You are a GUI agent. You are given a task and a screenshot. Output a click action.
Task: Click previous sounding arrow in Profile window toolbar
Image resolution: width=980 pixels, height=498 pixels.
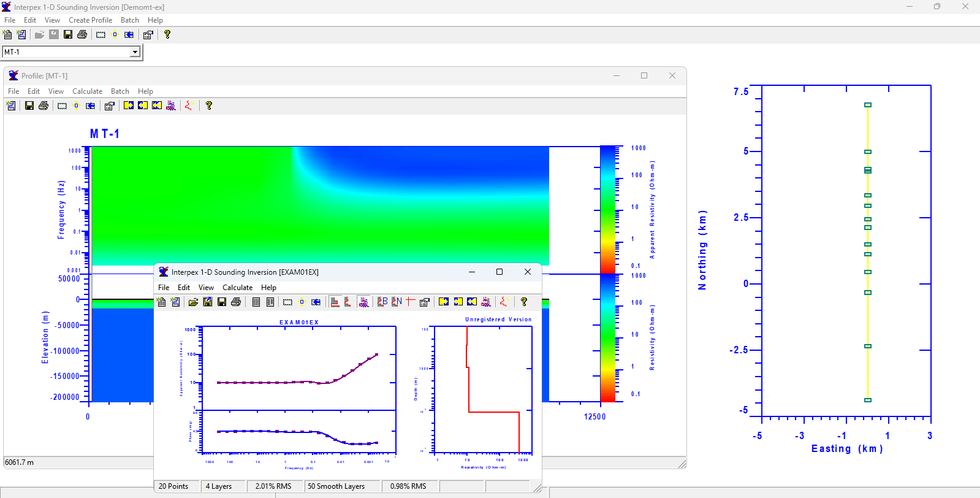143,106
